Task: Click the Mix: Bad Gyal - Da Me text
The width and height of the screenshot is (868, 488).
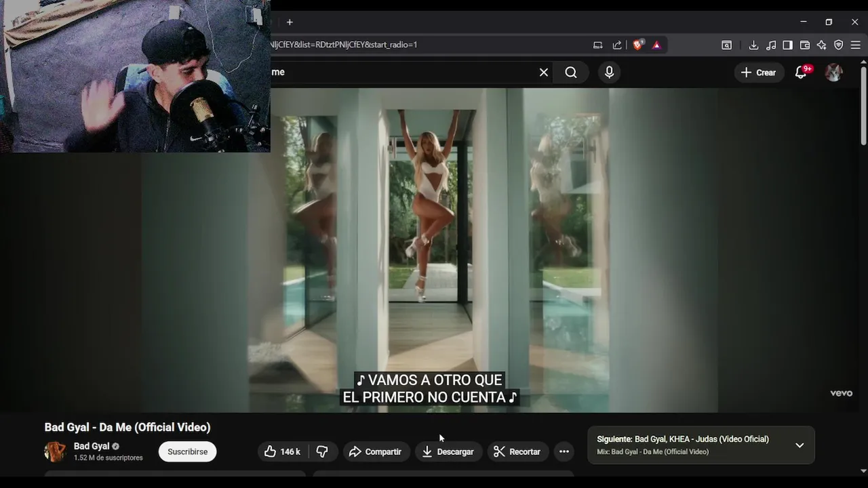Action: 653,452
